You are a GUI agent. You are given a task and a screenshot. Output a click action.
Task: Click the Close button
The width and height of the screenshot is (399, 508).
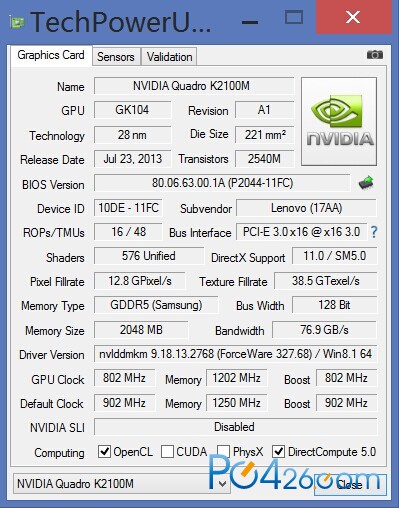350,484
